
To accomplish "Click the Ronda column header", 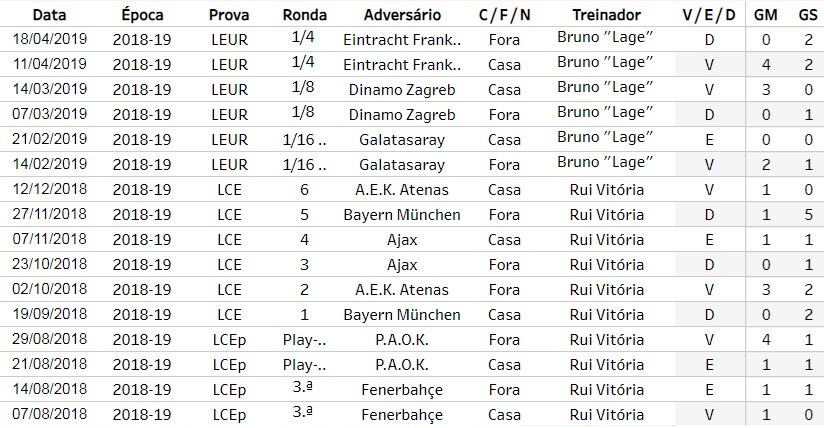I will point(304,15).
